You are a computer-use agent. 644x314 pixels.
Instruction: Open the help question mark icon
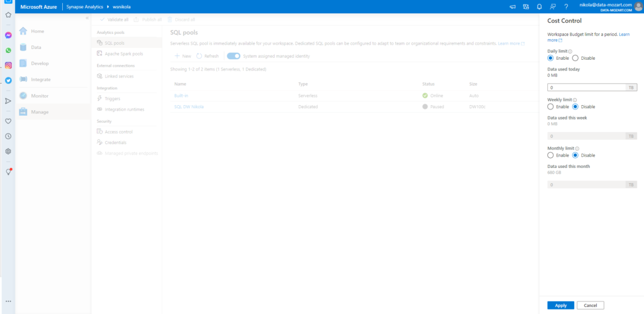click(x=566, y=6)
